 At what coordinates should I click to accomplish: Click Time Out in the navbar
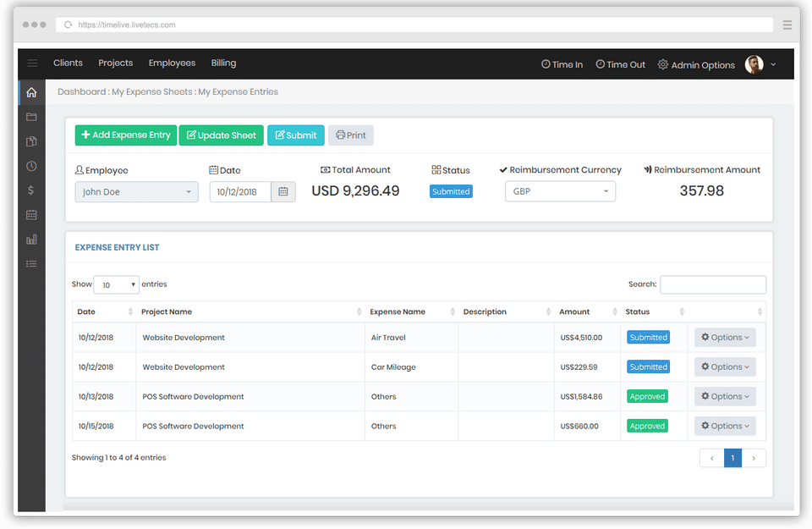coord(620,65)
